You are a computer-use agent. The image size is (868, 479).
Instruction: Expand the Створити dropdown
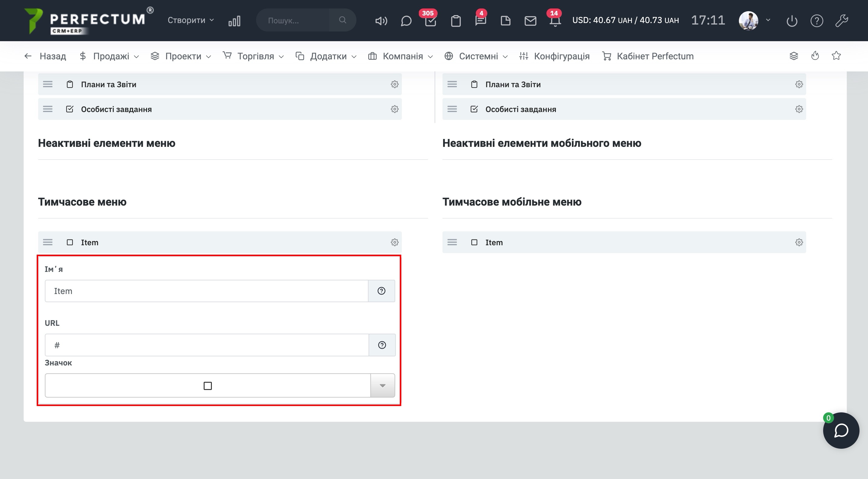191,20
